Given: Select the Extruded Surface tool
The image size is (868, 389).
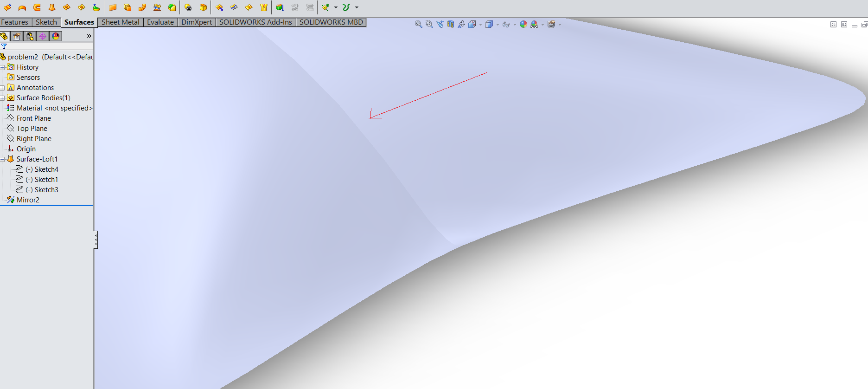Looking at the screenshot, I should click(7, 7).
